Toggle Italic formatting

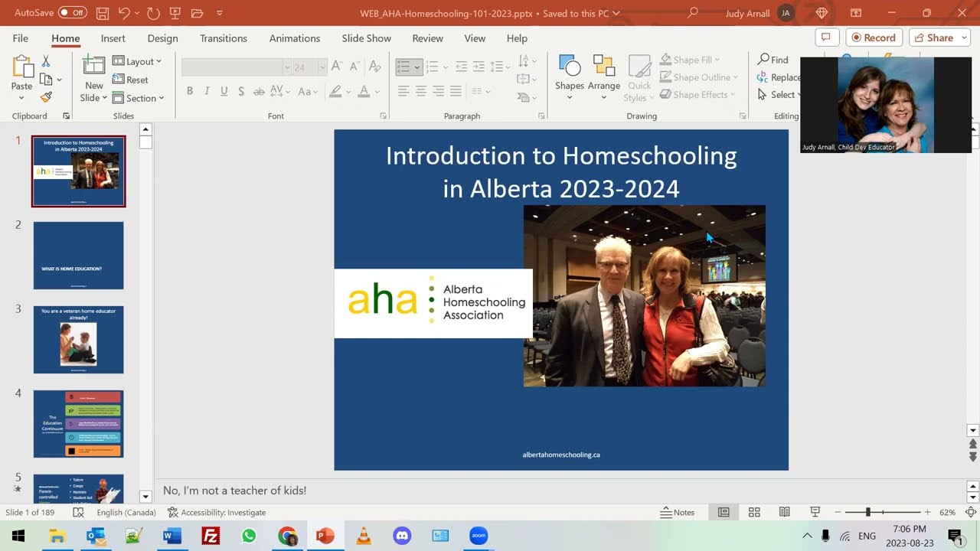point(207,91)
